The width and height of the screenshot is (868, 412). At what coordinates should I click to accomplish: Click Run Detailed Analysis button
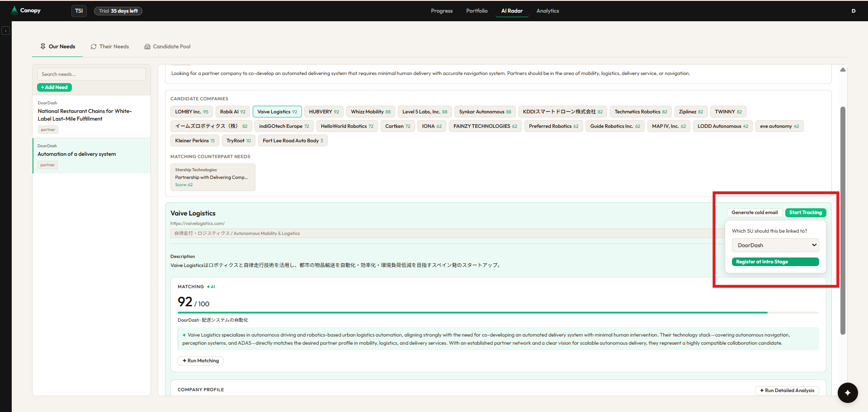coord(787,390)
